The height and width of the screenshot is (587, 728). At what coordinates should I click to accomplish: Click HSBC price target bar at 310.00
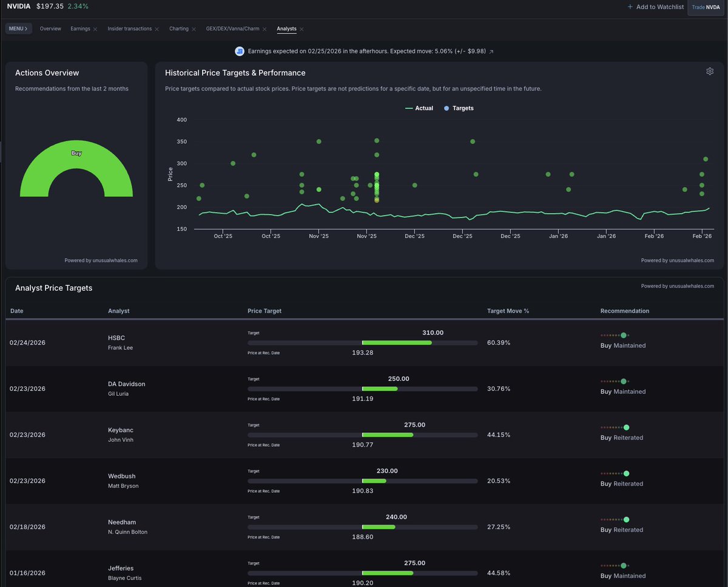click(397, 343)
